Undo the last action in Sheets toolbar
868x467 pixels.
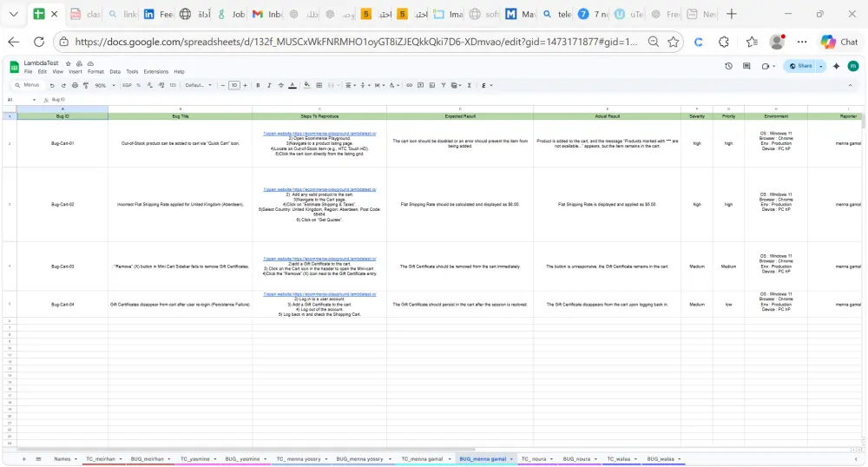pos(52,86)
